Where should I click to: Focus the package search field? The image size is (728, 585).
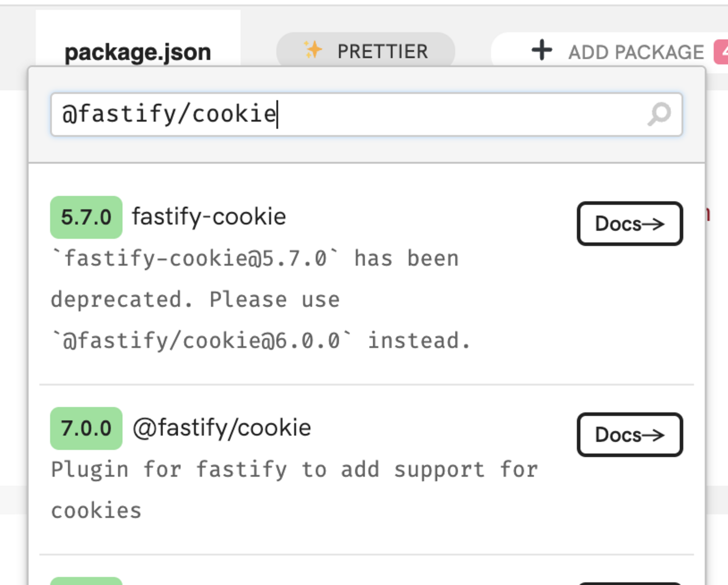click(347, 114)
